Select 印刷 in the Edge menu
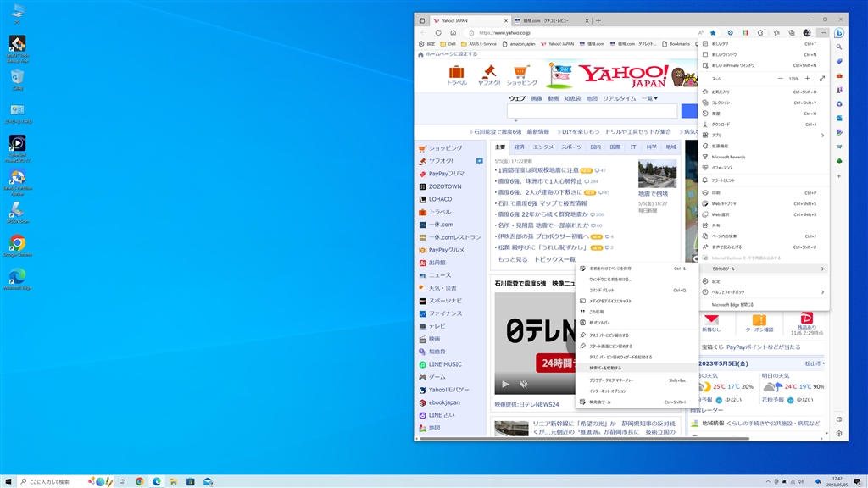The image size is (868, 488). pyautogui.click(x=764, y=193)
